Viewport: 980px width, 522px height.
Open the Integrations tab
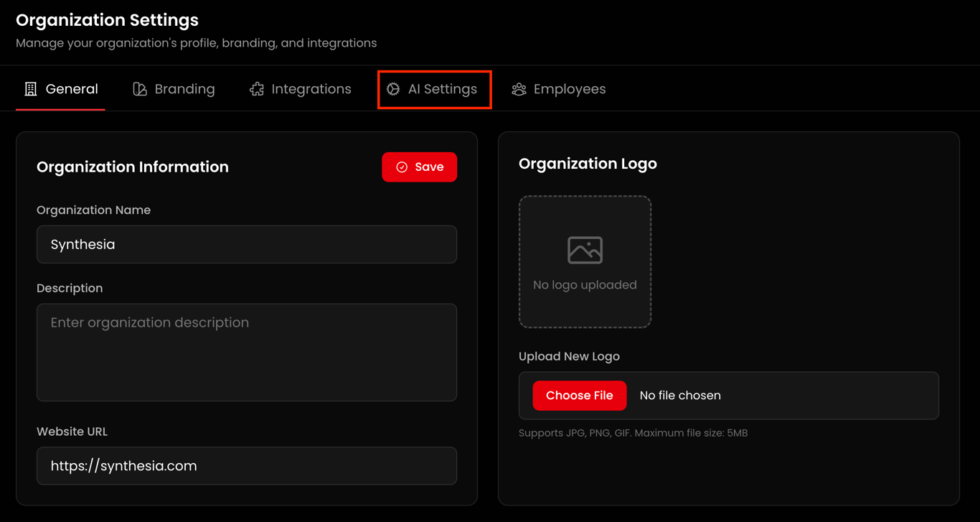click(x=301, y=89)
